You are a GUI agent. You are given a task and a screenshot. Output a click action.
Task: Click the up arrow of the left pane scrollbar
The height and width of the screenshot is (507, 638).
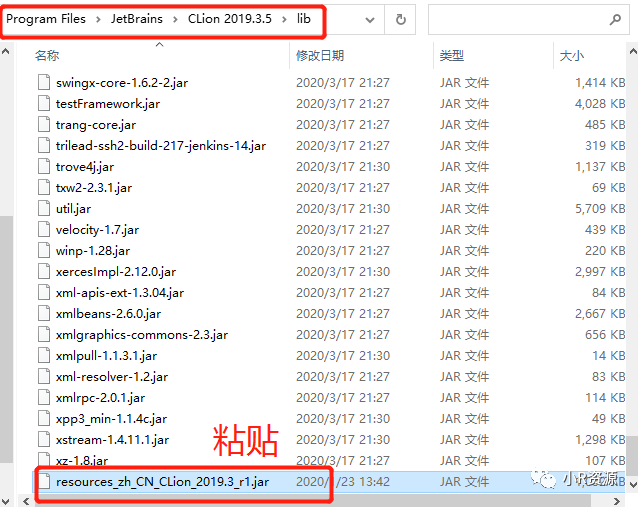click(6, 51)
